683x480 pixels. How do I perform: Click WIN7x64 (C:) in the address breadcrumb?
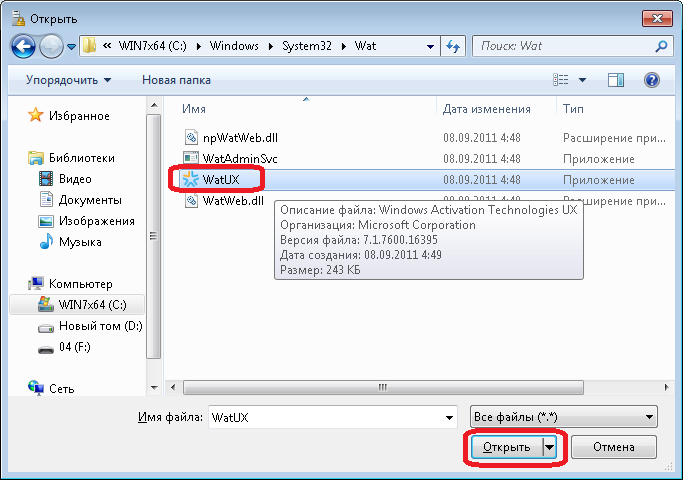point(152,46)
